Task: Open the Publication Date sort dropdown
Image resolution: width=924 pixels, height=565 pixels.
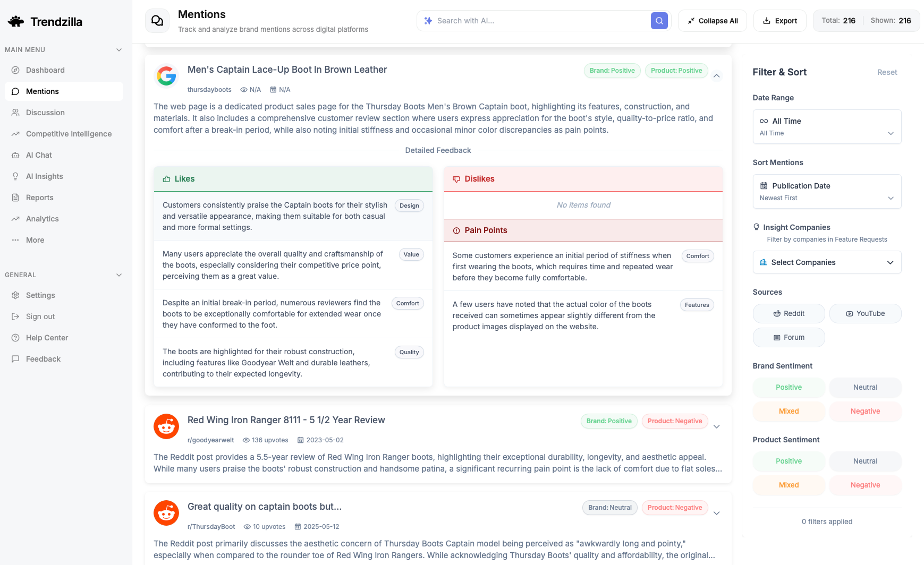Action: (x=827, y=191)
